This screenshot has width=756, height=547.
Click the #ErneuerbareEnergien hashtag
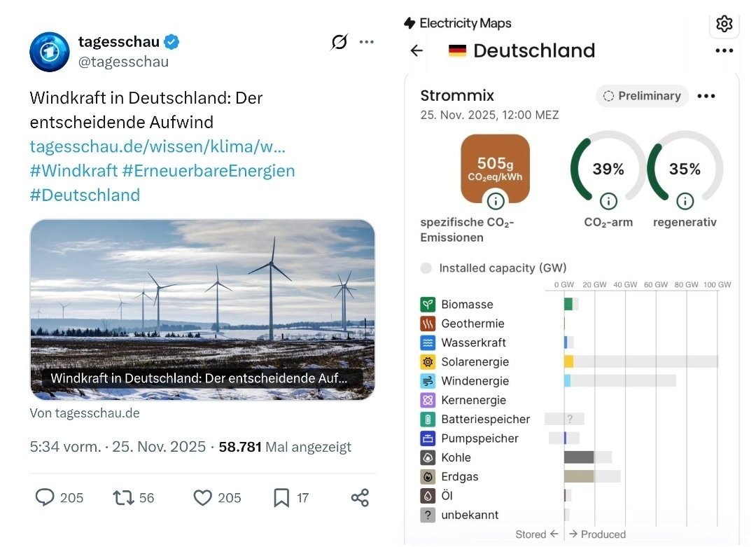tap(209, 171)
